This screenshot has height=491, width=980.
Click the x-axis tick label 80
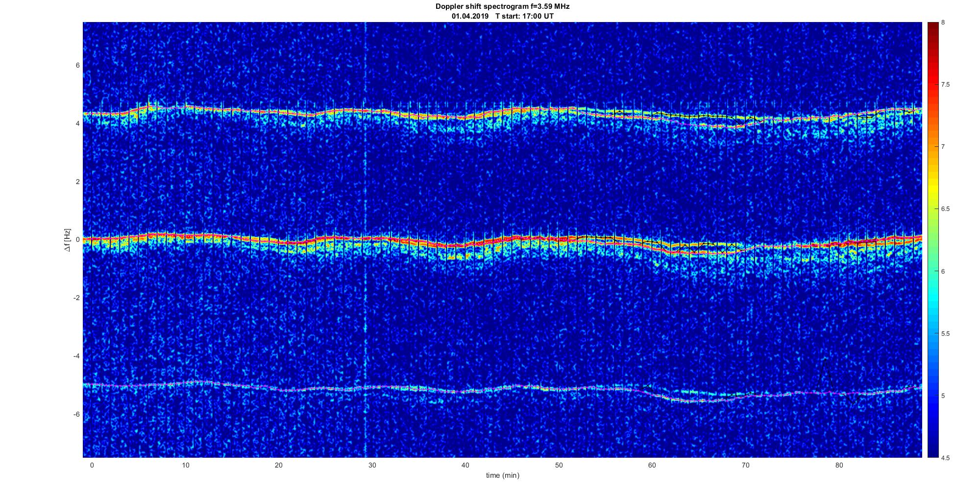(839, 465)
